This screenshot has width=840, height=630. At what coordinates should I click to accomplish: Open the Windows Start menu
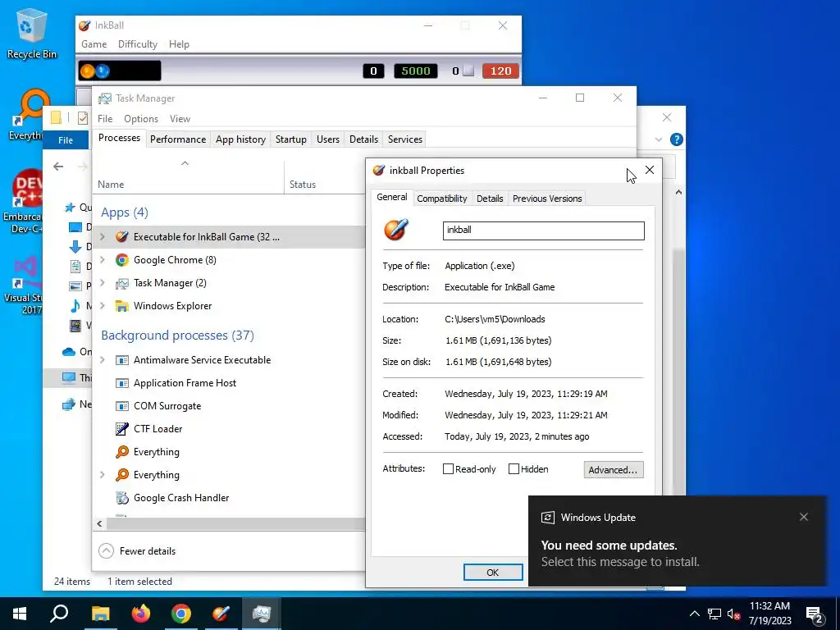pyautogui.click(x=20, y=614)
